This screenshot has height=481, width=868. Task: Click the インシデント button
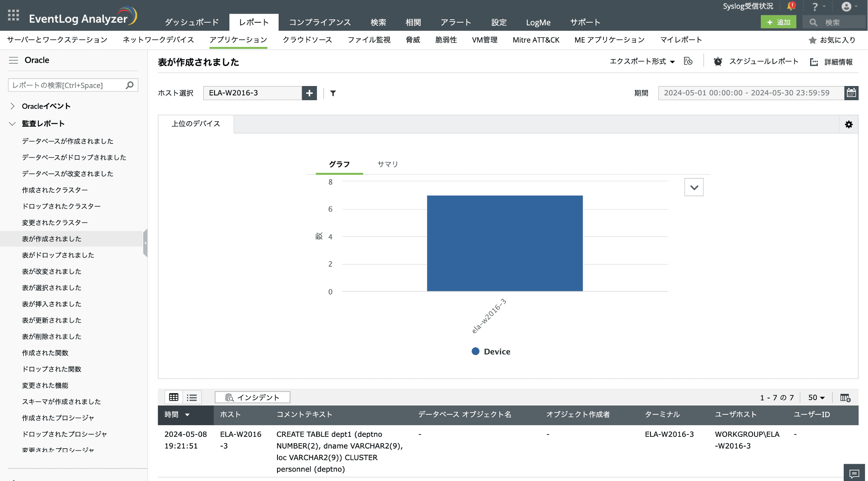[x=252, y=397]
